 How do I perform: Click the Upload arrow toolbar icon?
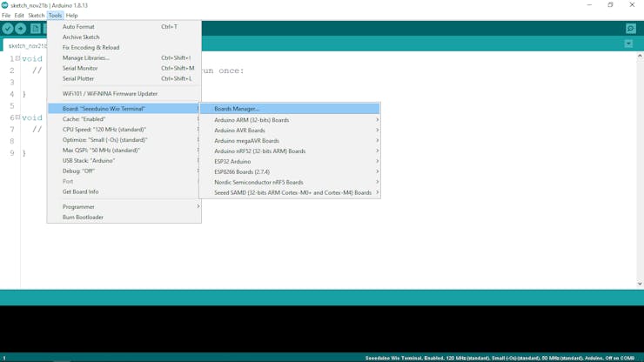pos(21,29)
